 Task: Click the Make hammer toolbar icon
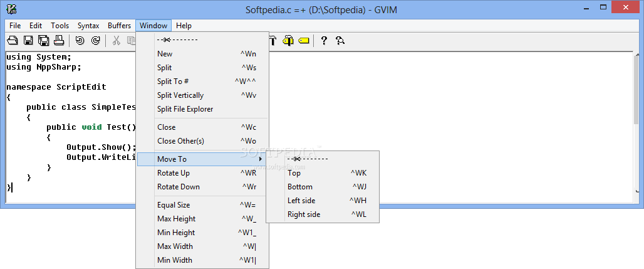tap(273, 40)
